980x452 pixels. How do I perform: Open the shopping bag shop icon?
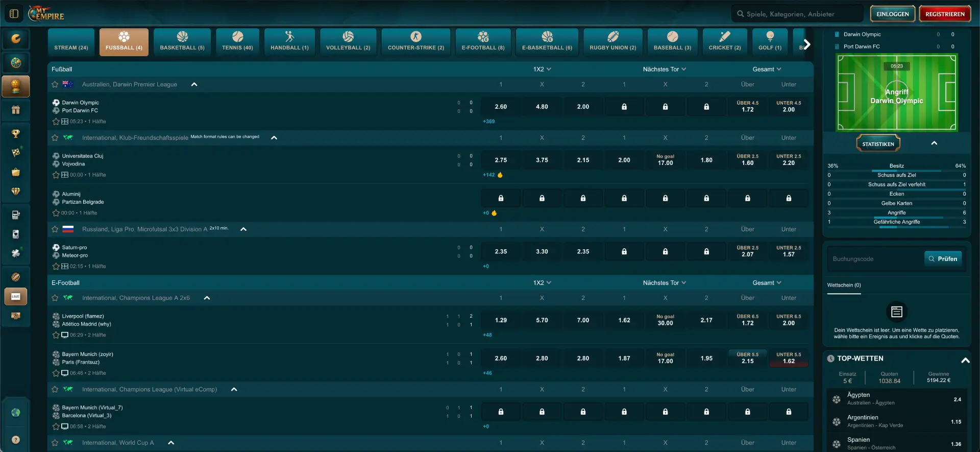[x=16, y=172]
